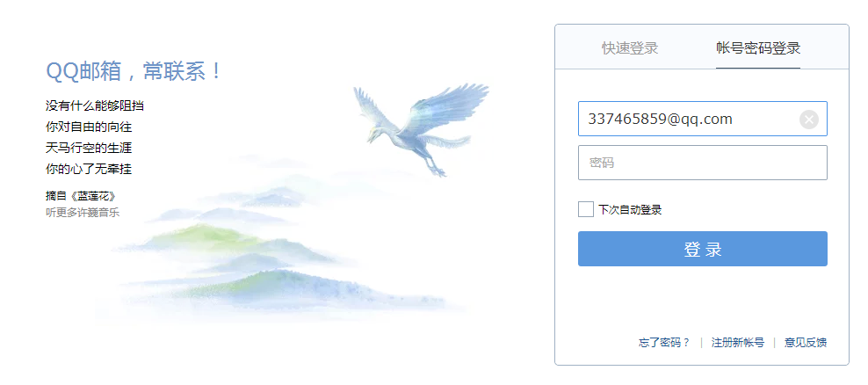The image size is (868, 385).
Task: Follow the 听更多许巍音乐 link
Action: pos(83,212)
